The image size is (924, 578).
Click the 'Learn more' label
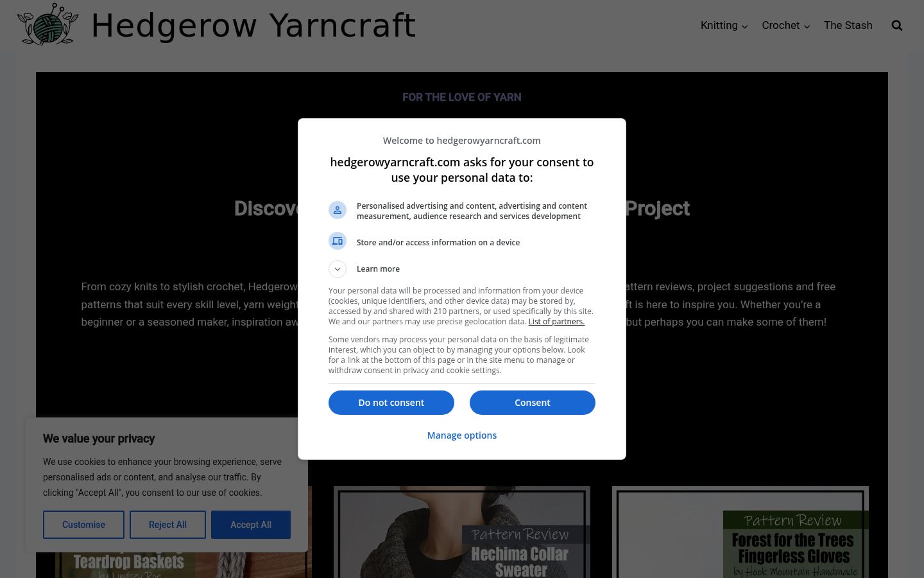pyautogui.click(x=378, y=269)
